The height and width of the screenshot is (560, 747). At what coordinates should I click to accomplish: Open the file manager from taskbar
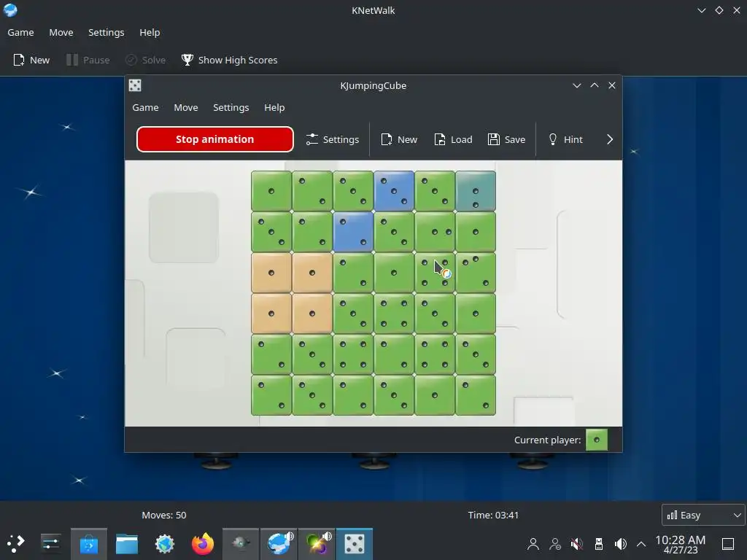coord(127,543)
